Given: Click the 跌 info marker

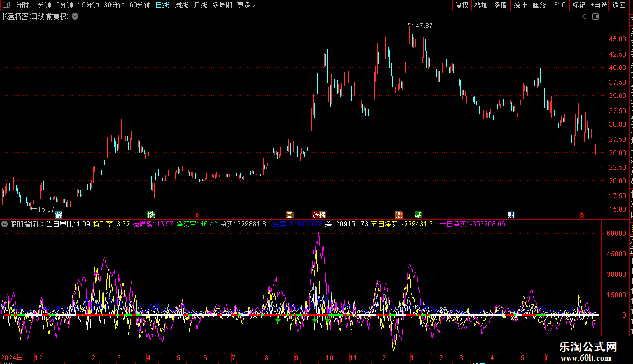Looking at the screenshot, I should pyautogui.click(x=151, y=214).
